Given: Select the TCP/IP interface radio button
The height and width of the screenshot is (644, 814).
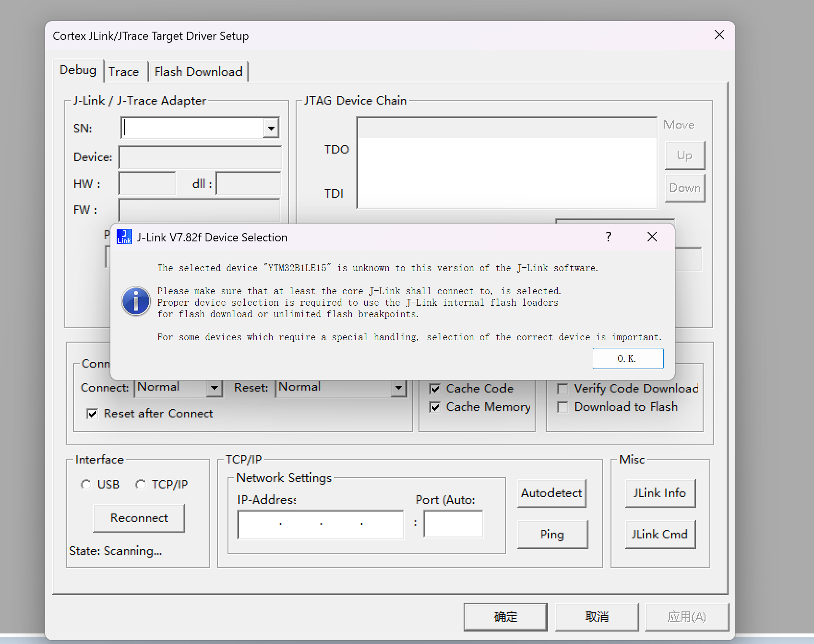Looking at the screenshot, I should coord(141,485).
